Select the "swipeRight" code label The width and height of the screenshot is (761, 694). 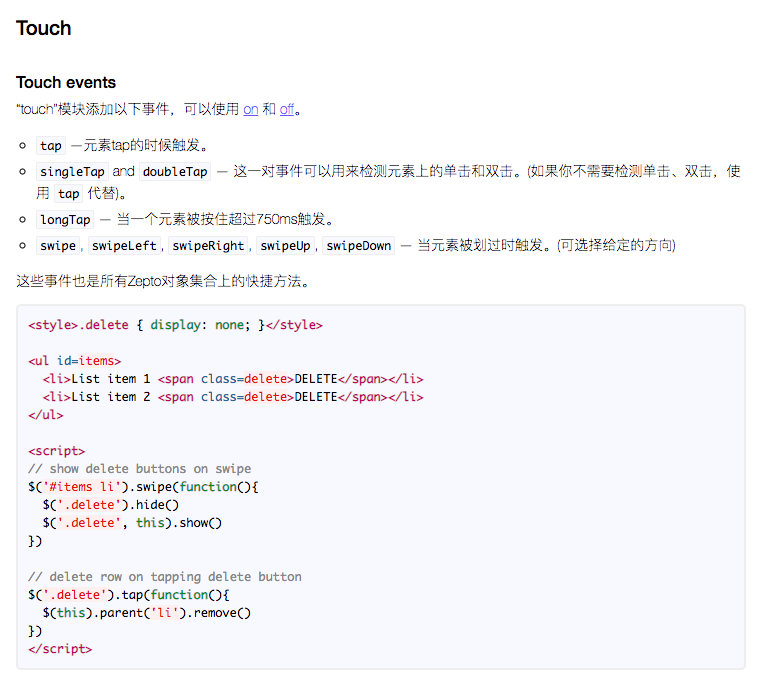click(208, 246)
